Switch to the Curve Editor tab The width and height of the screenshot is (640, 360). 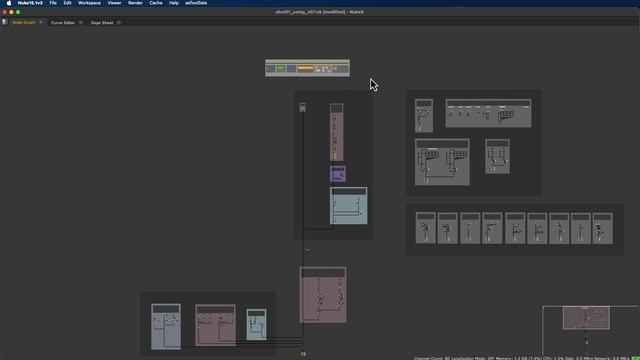coord(63,22)
